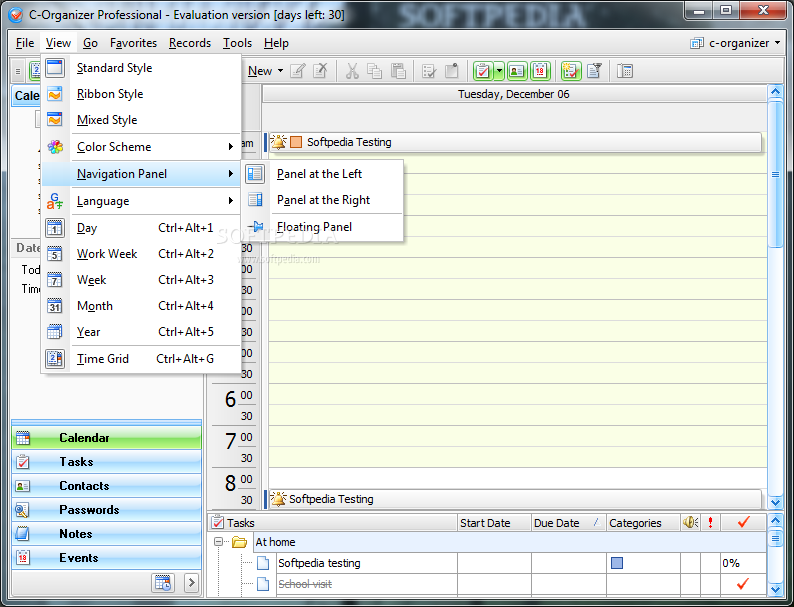Open the Favorites menu
The height and width of the screenshot is (607, 794).
click(134, 43)
